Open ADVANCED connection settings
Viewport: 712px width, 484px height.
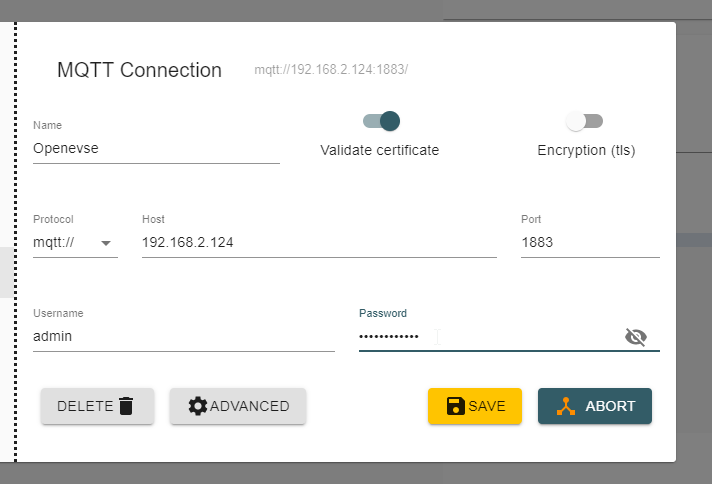(x=238, y=406)
